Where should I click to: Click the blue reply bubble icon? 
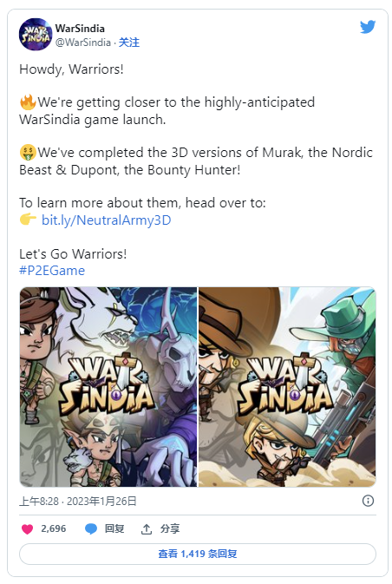91,528
